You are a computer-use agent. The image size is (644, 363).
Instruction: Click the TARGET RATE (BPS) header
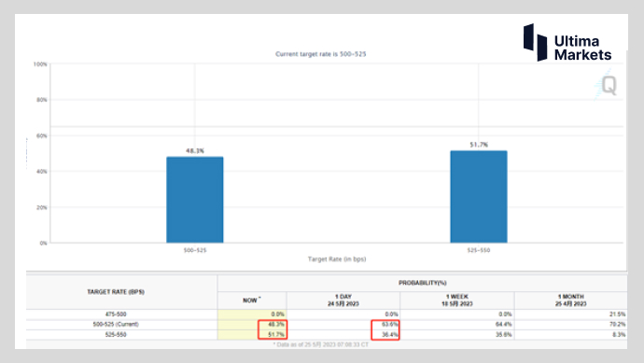(116, 292)
